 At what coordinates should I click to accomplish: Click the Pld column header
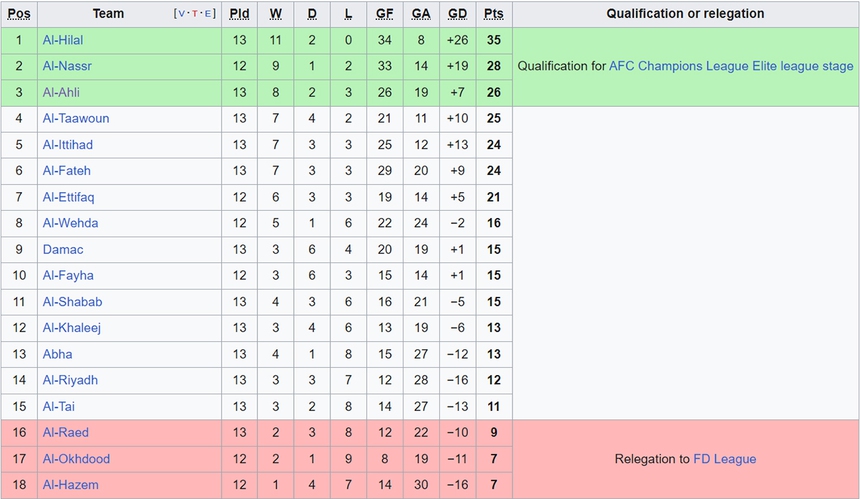[239, 14]
